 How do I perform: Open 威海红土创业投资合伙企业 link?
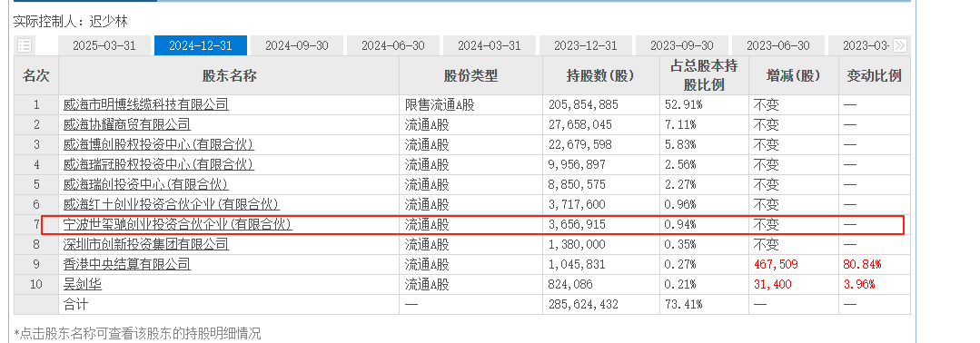(x=172, y=204)
